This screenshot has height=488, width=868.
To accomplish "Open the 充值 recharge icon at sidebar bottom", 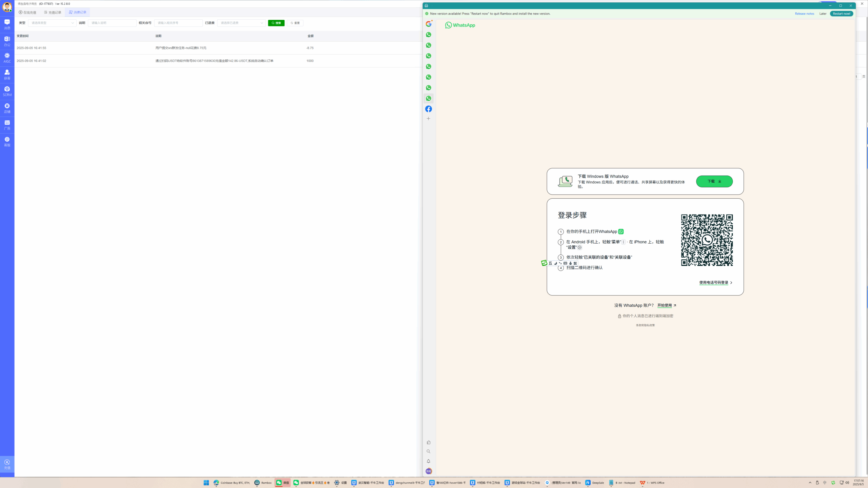I will point(7,464).
